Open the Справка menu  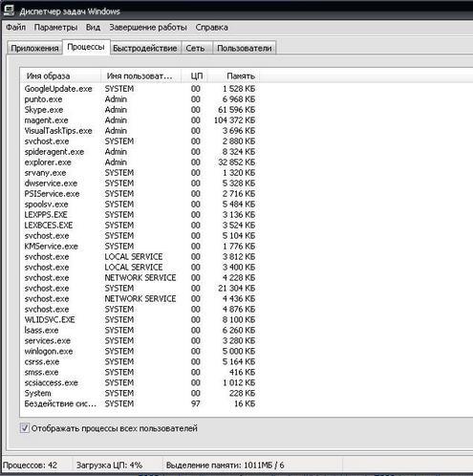[x=212, y=28]
